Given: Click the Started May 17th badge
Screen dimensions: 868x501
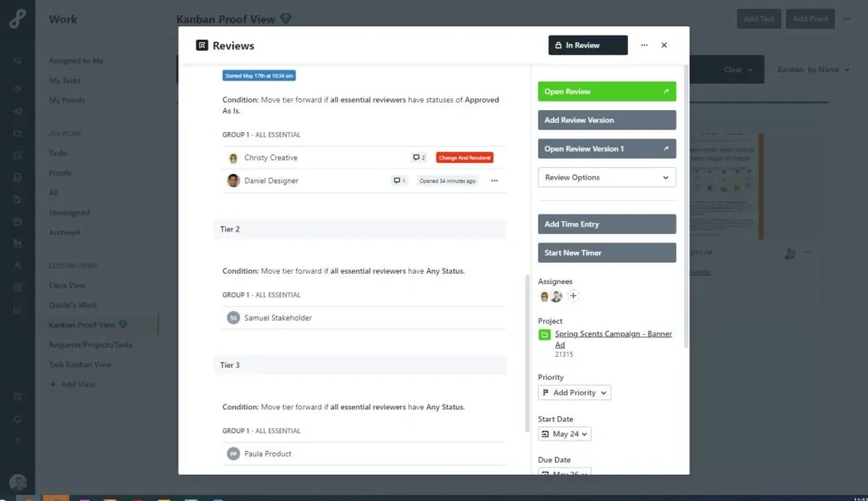Looking at the screenshot, I should point(259,75).
